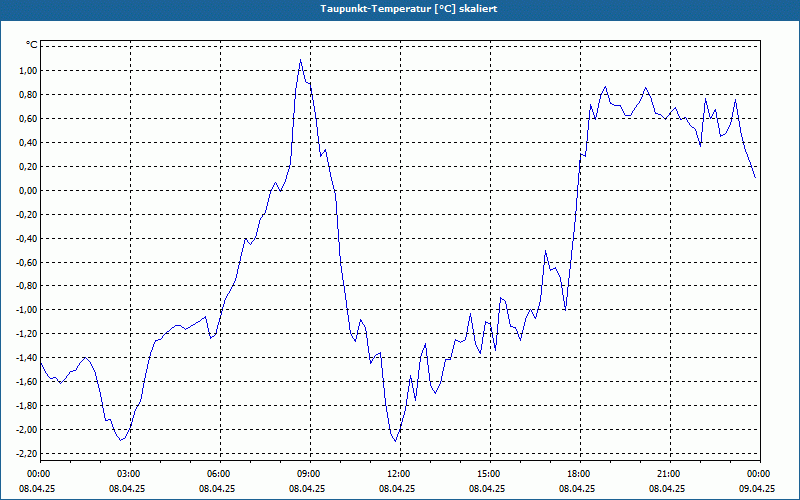Select the -0,60 y-axis value

click(28, 263)
